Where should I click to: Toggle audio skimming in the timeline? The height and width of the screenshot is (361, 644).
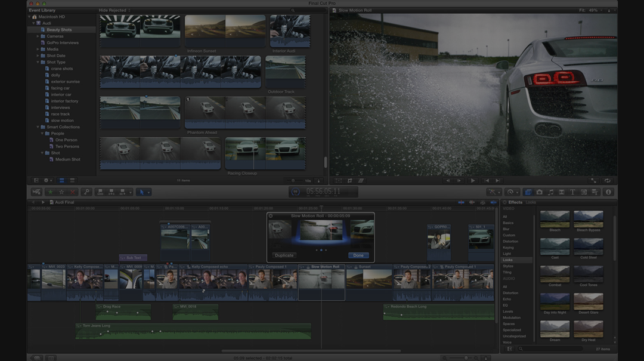[x=472, y=202]
